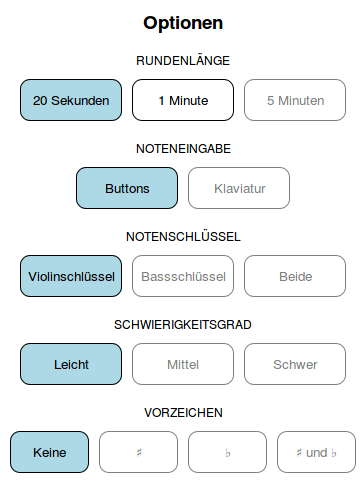The height and width of the screenshot is (483, 363).
Task: Set difficulty to Mittel
Action: tap(183, 364)
